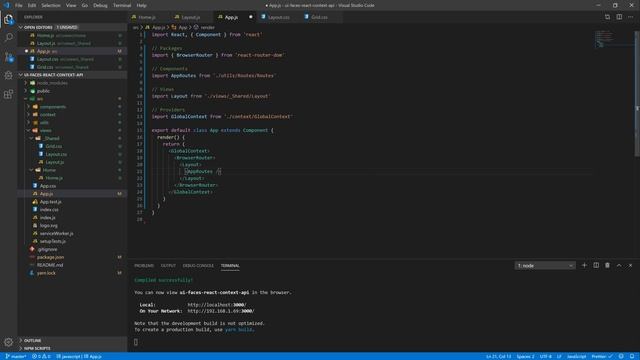Click the feedback smiley in status bar

click(x=621, y=356)
